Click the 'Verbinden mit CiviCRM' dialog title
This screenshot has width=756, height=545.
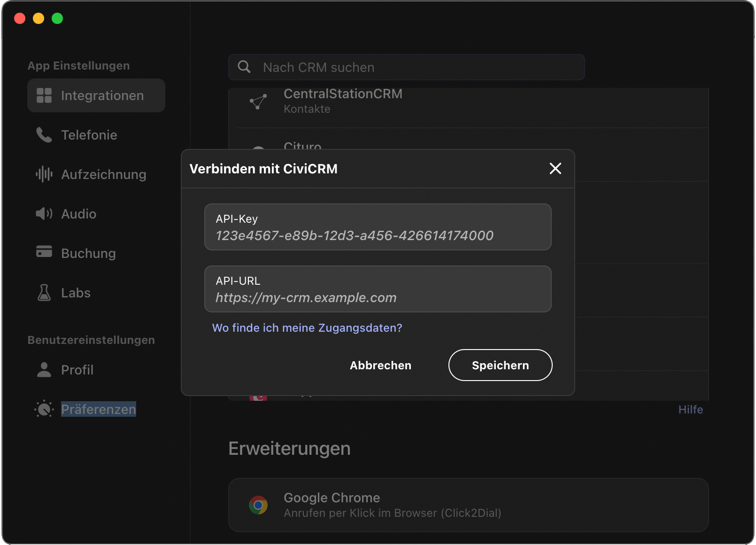(263, 169)
